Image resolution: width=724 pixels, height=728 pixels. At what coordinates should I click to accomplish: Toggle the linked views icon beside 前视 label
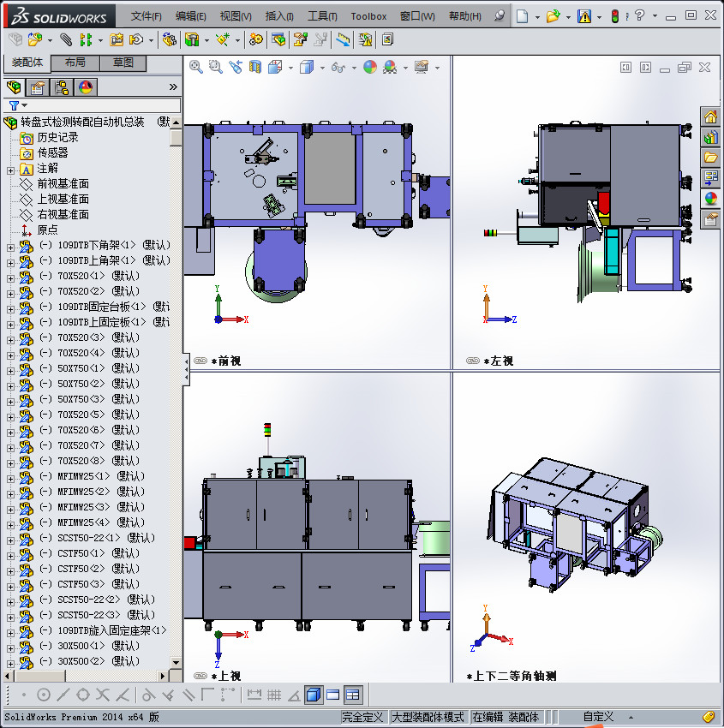click(x=200, y=361)
